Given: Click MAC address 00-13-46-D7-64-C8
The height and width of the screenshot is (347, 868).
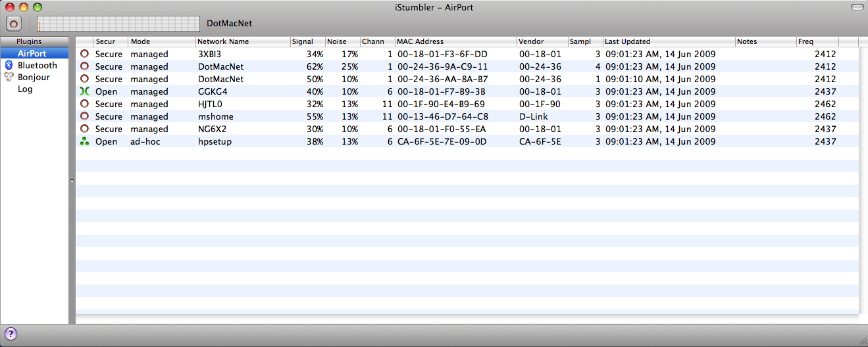Looking at the screenshot, I should pos(442,116).
